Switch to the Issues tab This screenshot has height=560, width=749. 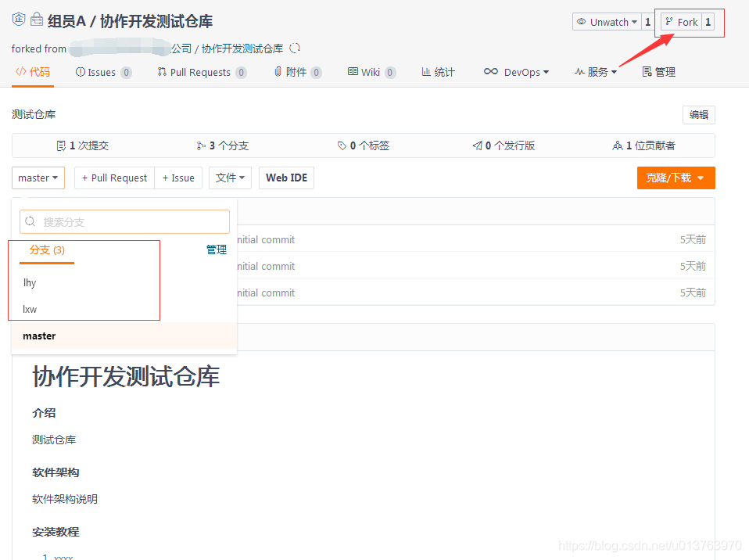(103, 72)
